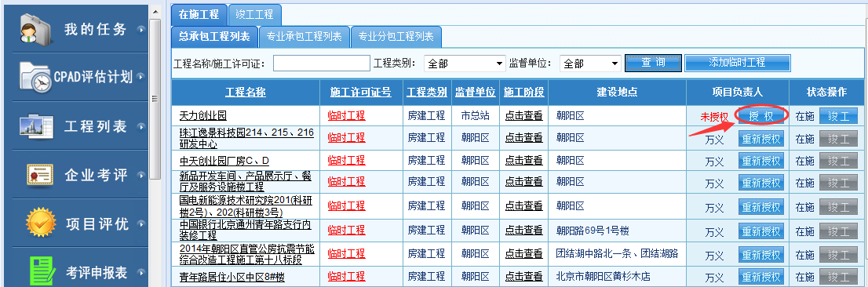868x287 pixels.
Task: Click 临时工程 in 青年路居住小区中区8#楼 row
Action: click(347, 278)
